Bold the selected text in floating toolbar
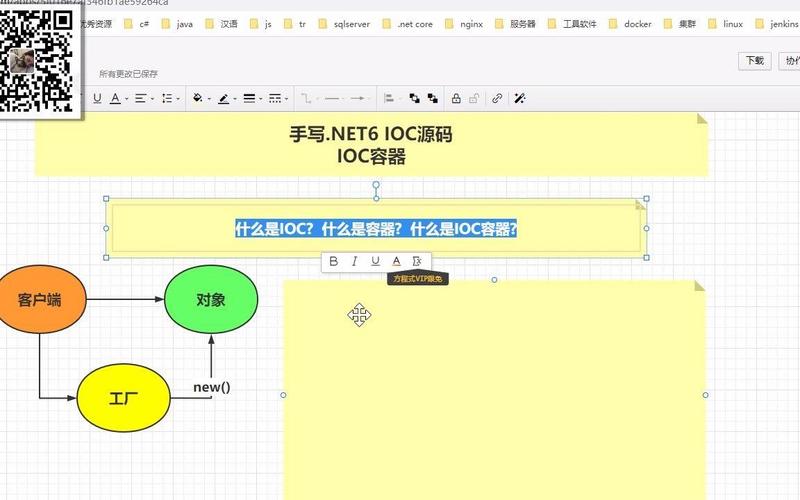 click(x=334, y=261)
